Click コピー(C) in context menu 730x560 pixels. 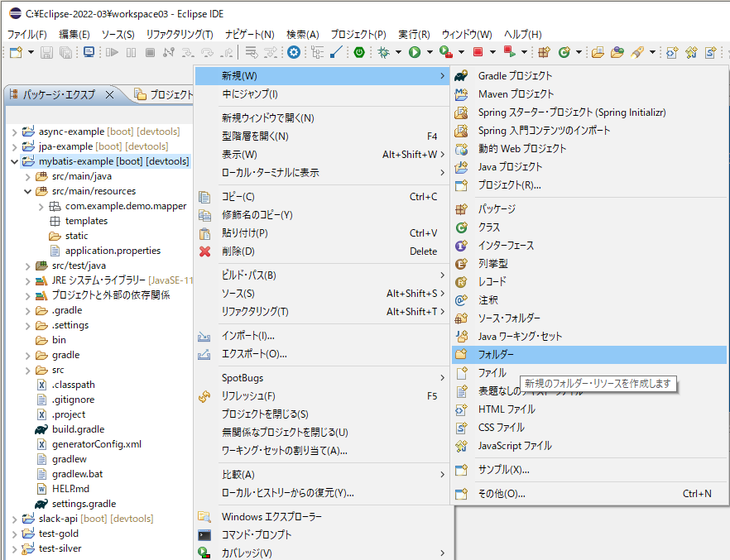[321, 197]
